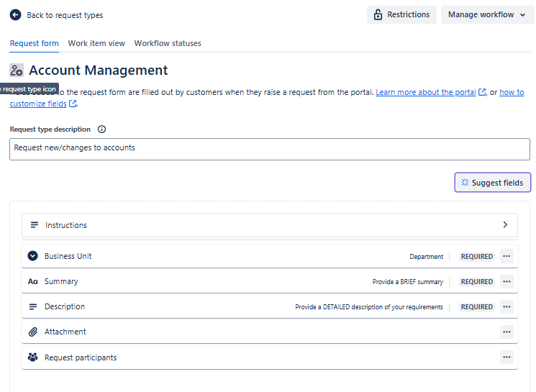Click the sparkle icon on Suggest fields
The image size is (536, 392).
(465, 183)
